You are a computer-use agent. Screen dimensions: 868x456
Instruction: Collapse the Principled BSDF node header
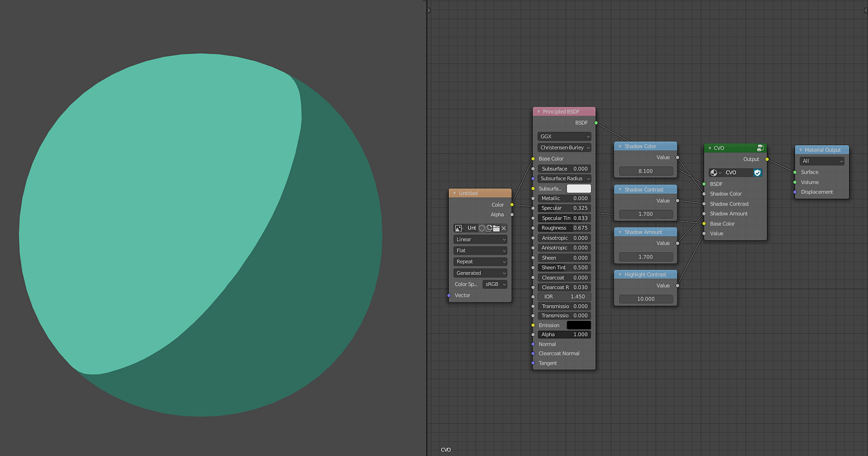(x=539, y=111)
